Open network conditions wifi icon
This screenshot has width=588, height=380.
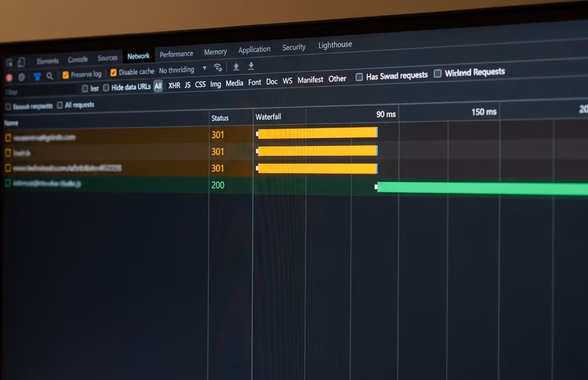218,67
